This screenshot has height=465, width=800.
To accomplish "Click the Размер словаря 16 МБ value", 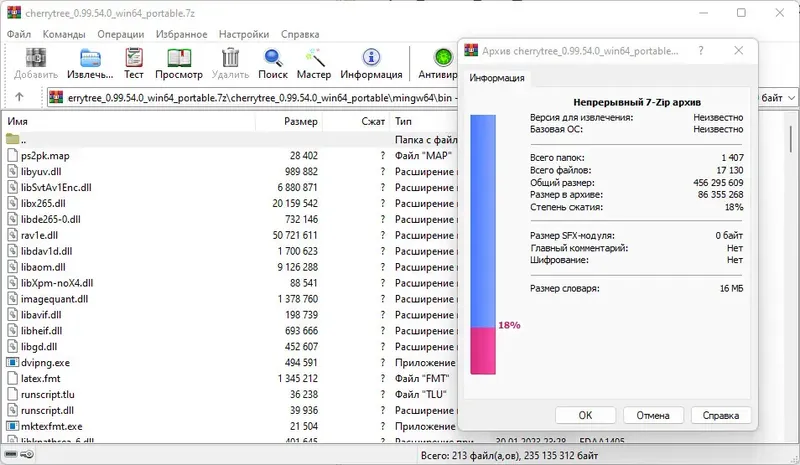I will coord(731,288).
